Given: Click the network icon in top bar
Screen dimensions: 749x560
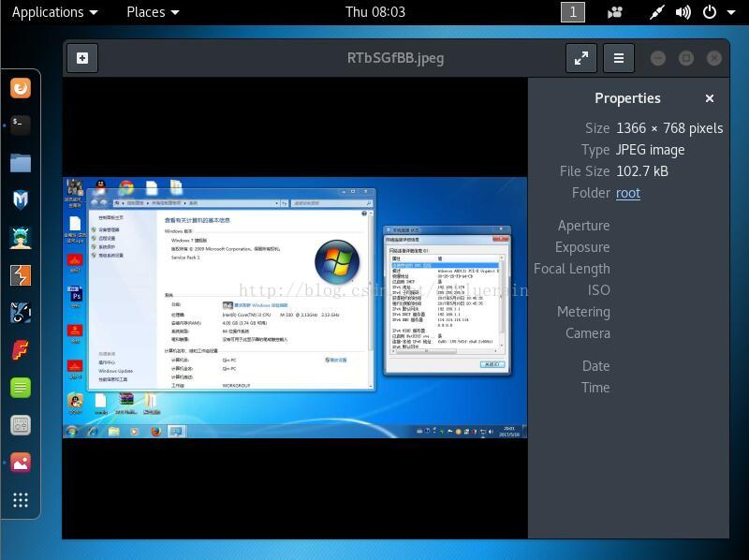Looking at the screenshot, I should pos(657,12).
